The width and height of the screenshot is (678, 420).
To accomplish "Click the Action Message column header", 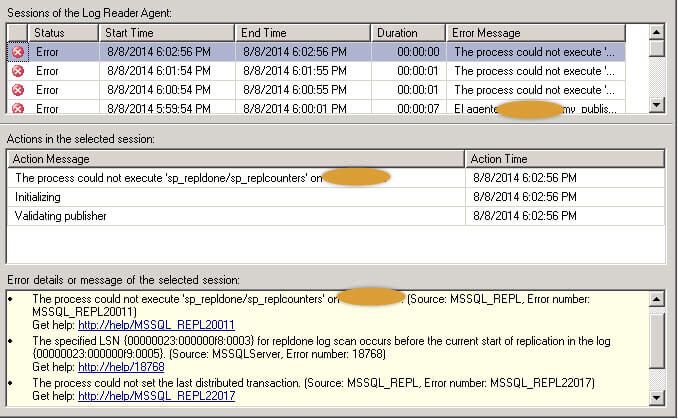I will [x=236, y=159].
